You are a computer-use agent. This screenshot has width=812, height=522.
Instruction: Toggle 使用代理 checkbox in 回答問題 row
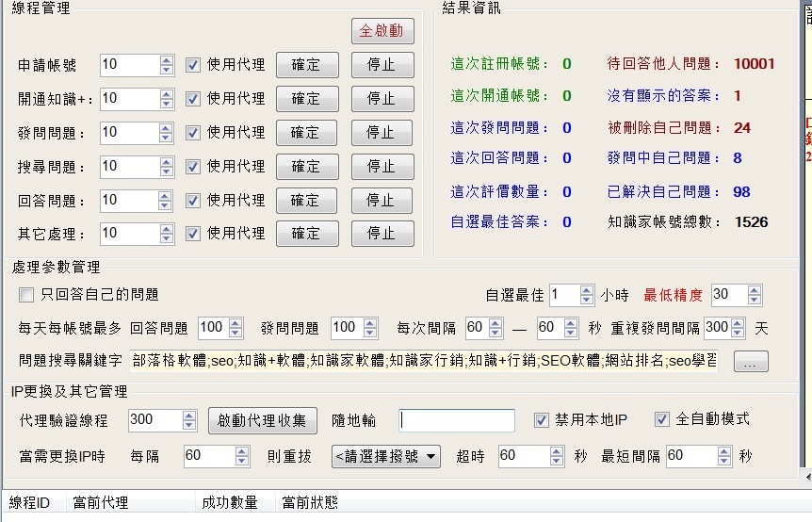(193, 201)
